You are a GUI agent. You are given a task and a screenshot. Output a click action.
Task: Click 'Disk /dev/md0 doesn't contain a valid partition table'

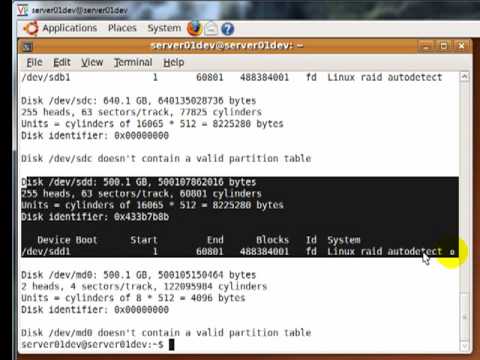coord(166,333)
